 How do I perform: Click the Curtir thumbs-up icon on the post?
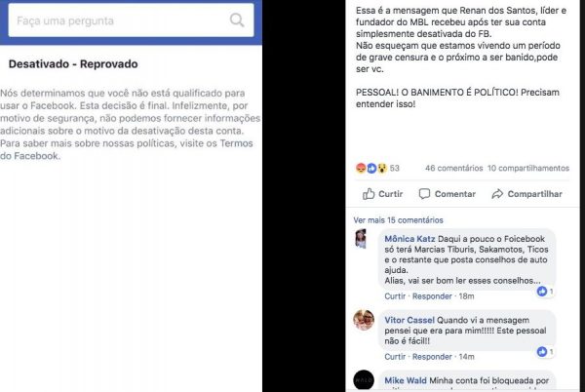tap(369, 194)
